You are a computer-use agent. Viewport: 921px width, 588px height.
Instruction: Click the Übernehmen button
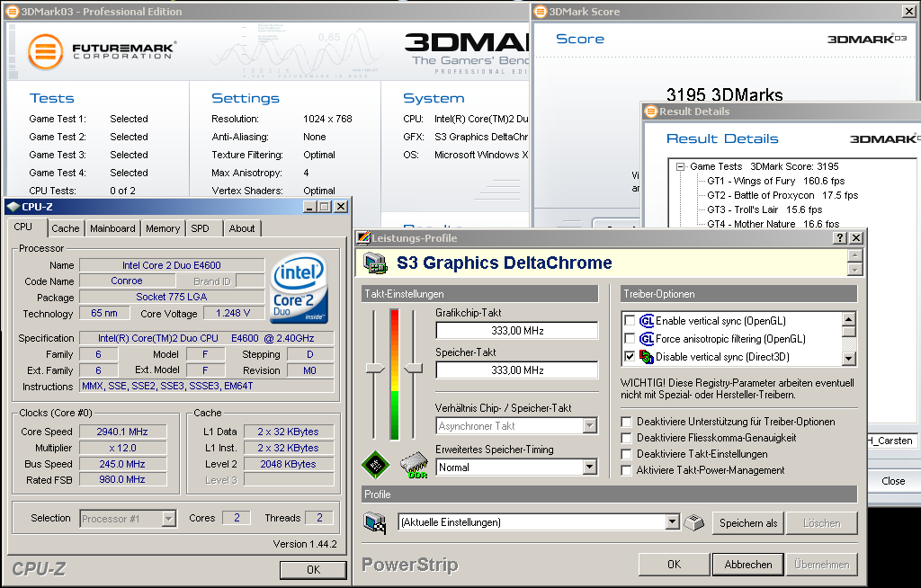[822, 565]
